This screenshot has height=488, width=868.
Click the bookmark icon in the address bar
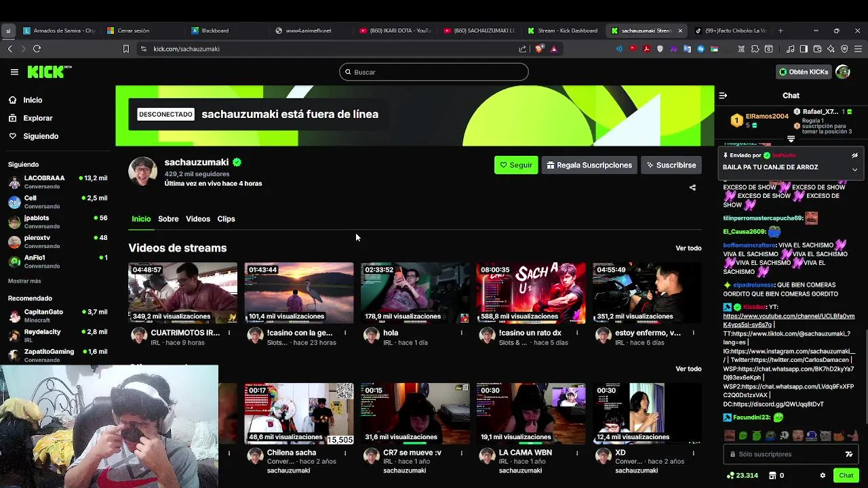click(x=125, y=49)
